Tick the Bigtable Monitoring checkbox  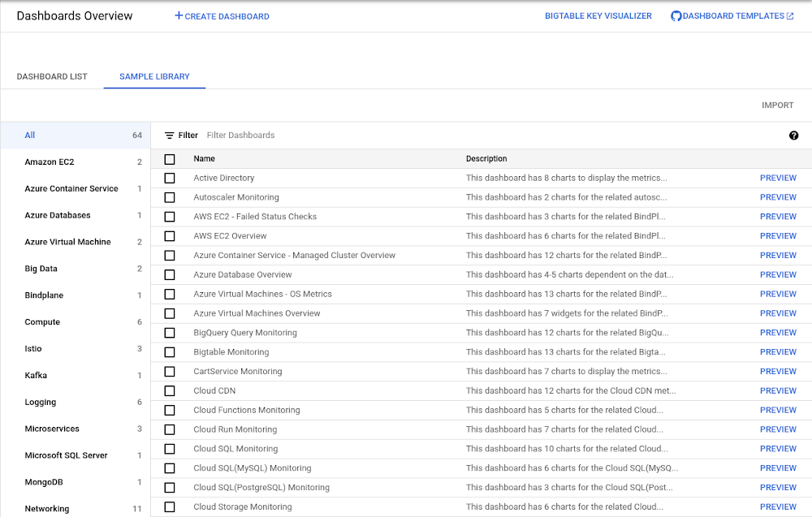(x=170, y=352)
